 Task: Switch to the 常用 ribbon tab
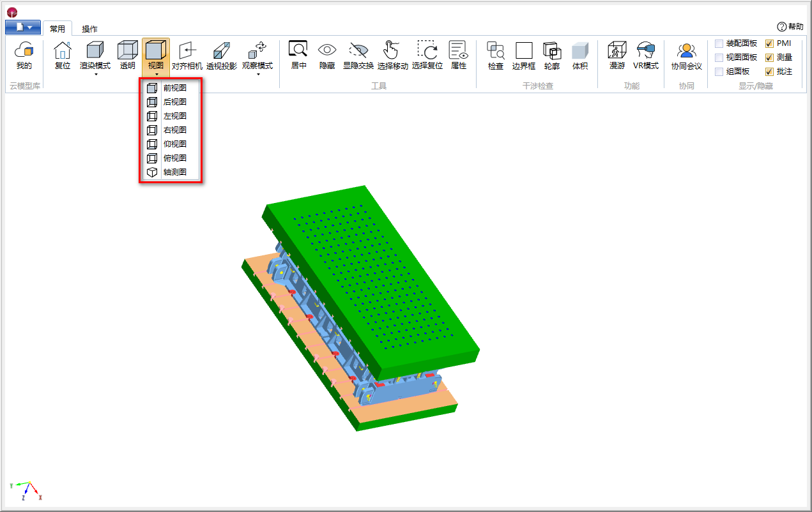click(57, 29)
